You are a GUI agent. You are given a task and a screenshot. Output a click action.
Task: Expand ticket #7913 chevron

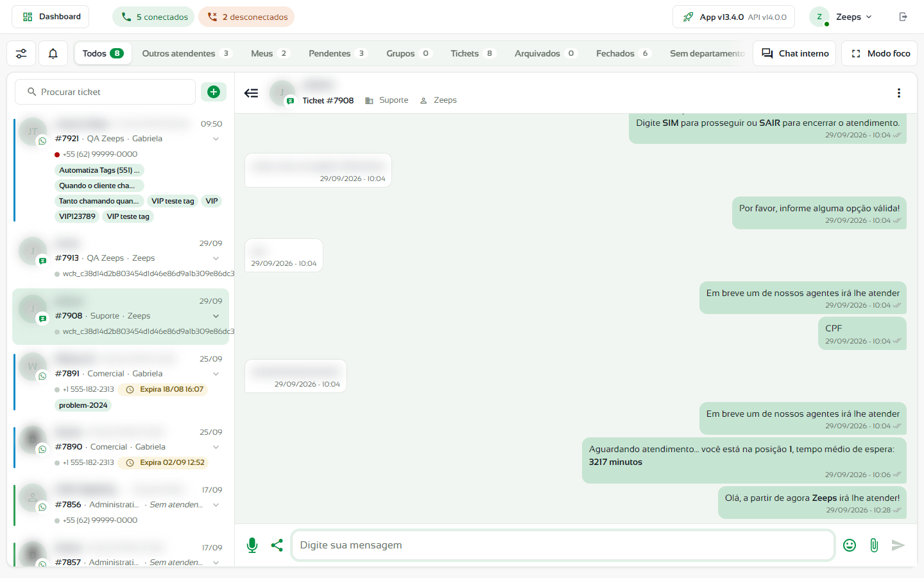(216, 258)
